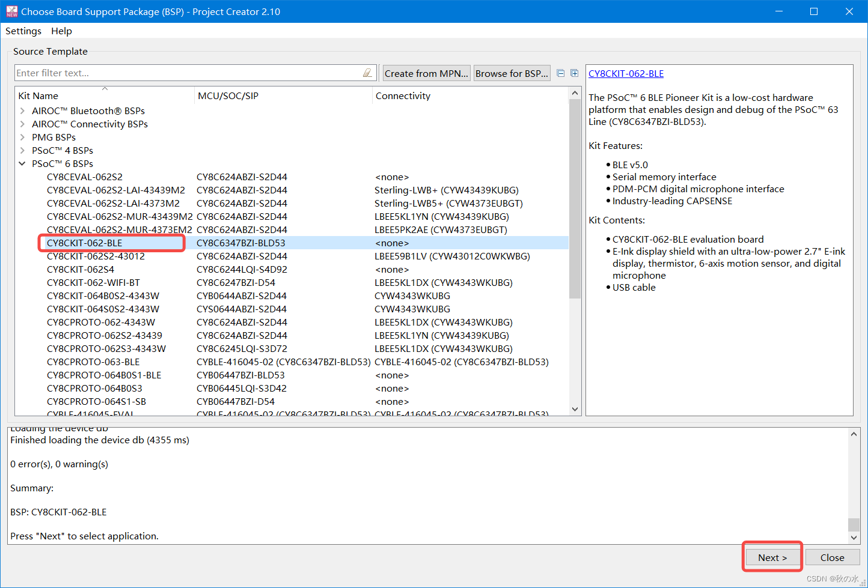The width and height of the screenshot is (868, 588).
Task: Click Browse for BSP button
Action: click(x=512, y=73)
